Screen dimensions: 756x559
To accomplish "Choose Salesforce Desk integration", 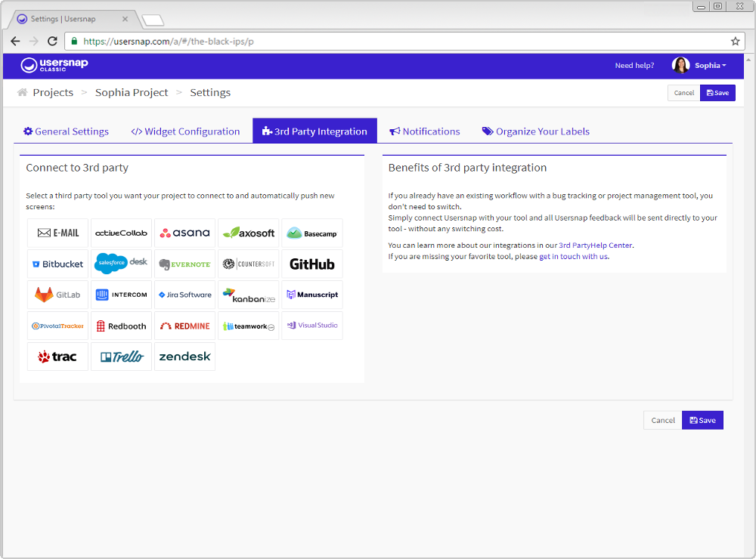I will coord(122,264).
